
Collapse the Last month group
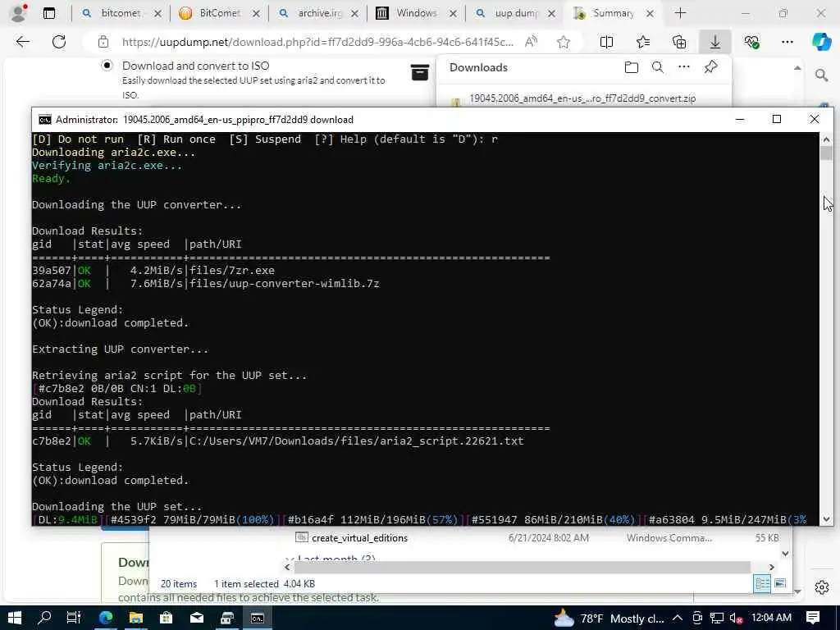pyautogui.click(x=290, y=558)
